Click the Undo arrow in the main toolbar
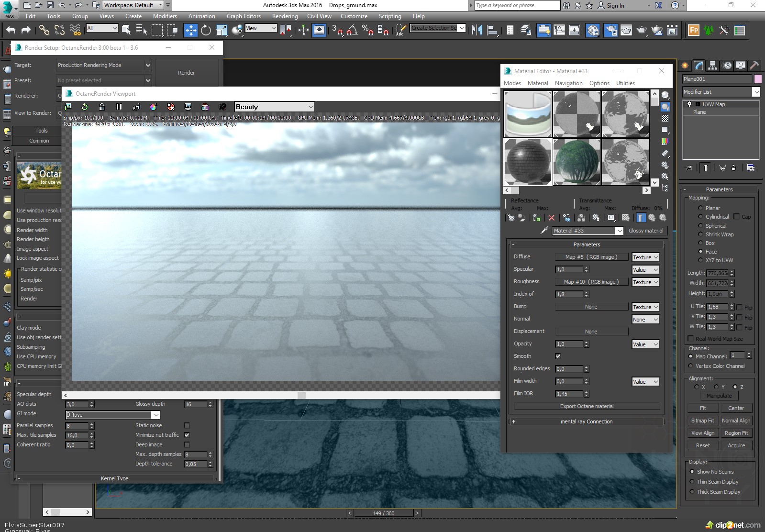The width and height of the screenshot is (765, 532). [x=11, y=30]
